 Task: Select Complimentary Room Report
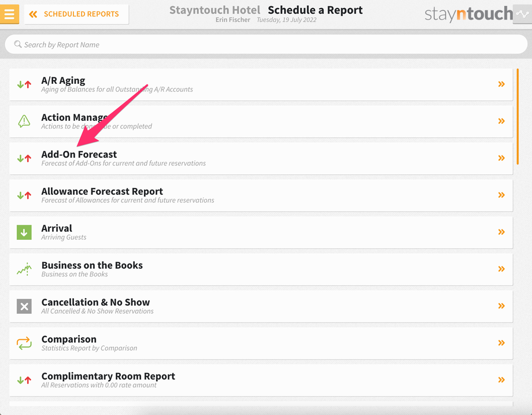pyautogui.click(x=108, y=376)
